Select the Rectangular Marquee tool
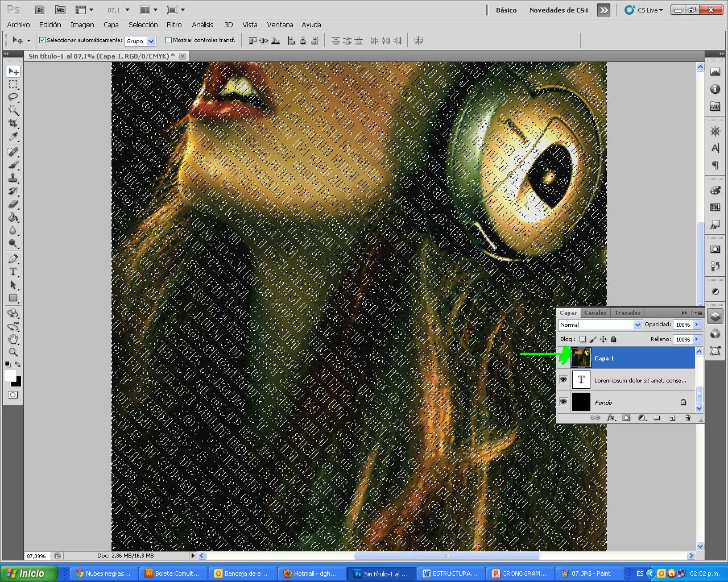Image resolution: width=728 pixels, height=582 pixels. [13, 84]
